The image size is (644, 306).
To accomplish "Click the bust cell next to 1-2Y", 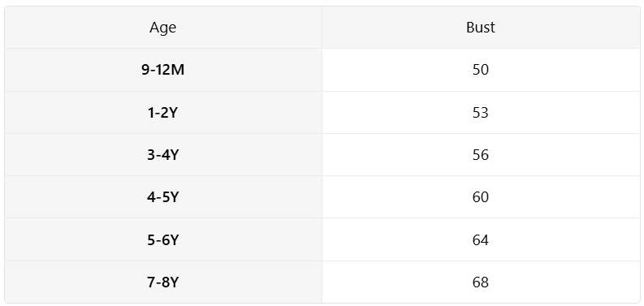I will [481, 113].
